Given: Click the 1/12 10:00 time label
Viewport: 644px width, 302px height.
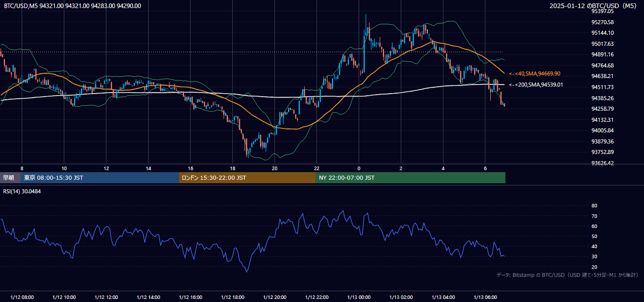Looking at the screenshot, I should [x=64, y=297].
